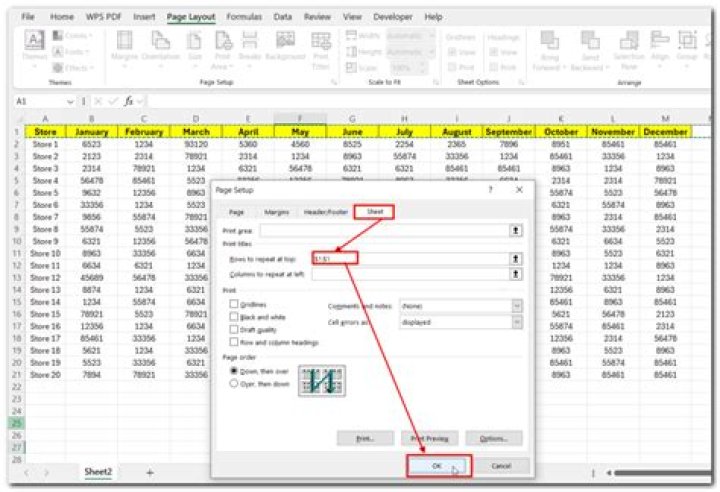Click the Columns to repeat at left field
Screen dimensions: 720x492
410,274
